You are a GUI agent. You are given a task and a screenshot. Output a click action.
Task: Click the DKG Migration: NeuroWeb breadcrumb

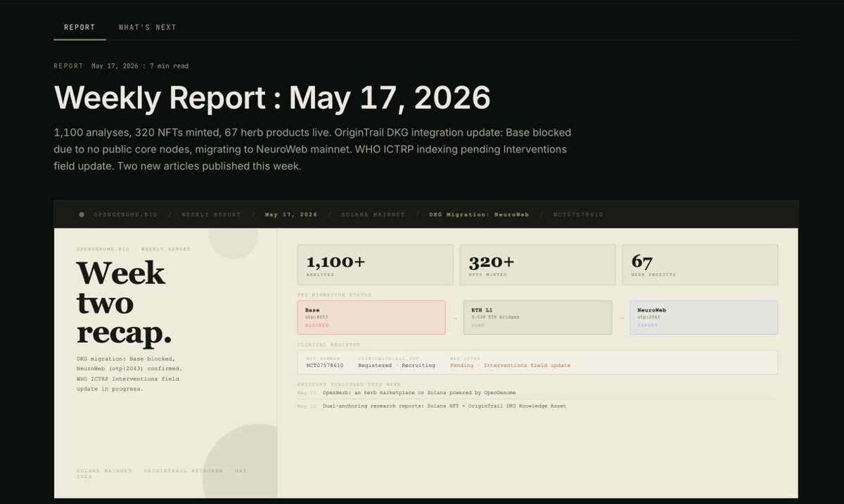[x=479, y=214]
